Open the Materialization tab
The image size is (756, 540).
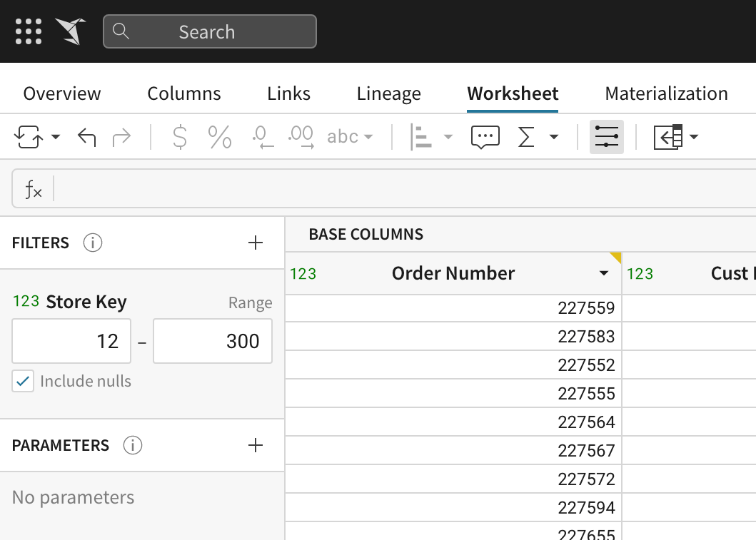666,93
